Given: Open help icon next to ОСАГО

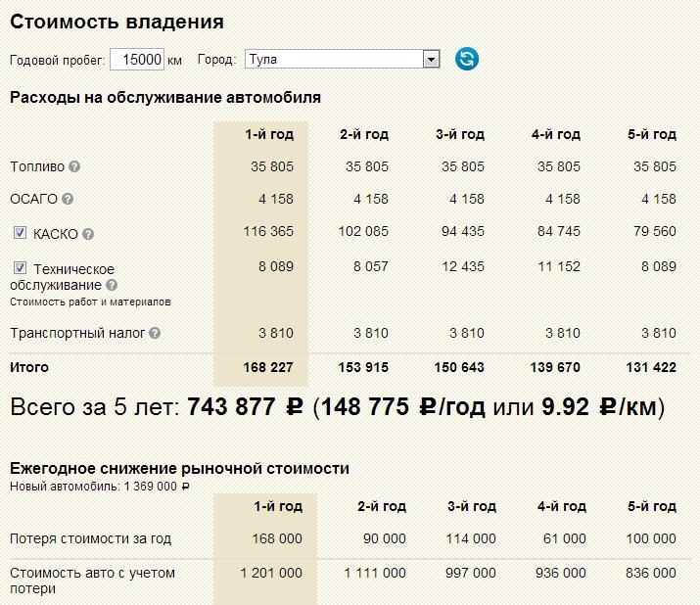Looking at the screenshot, I should point(68,199).
